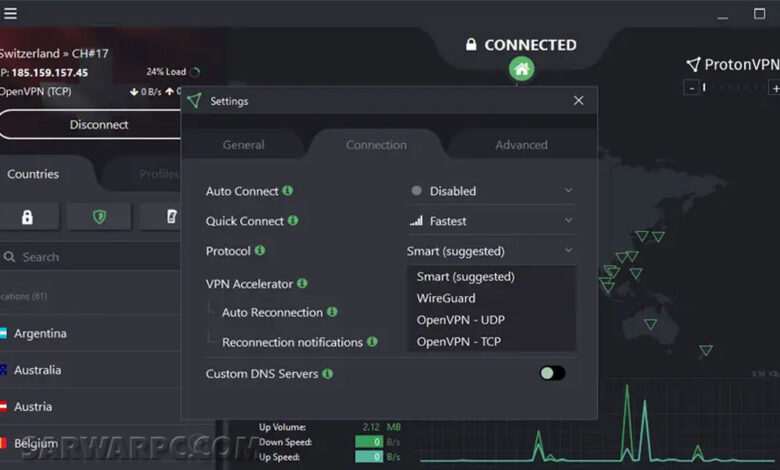Click the server marker near New Zealand on map
780x470 pixels.
705,350
